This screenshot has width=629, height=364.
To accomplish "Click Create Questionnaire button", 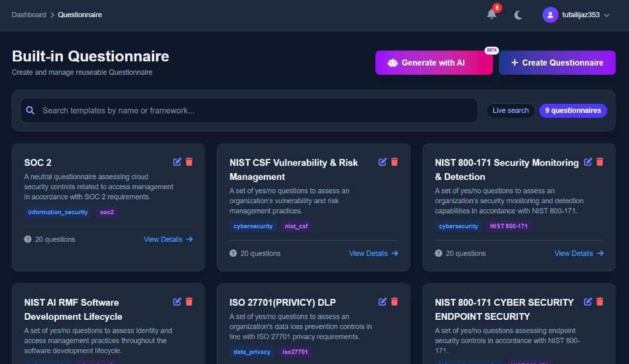I will [557, 63].
